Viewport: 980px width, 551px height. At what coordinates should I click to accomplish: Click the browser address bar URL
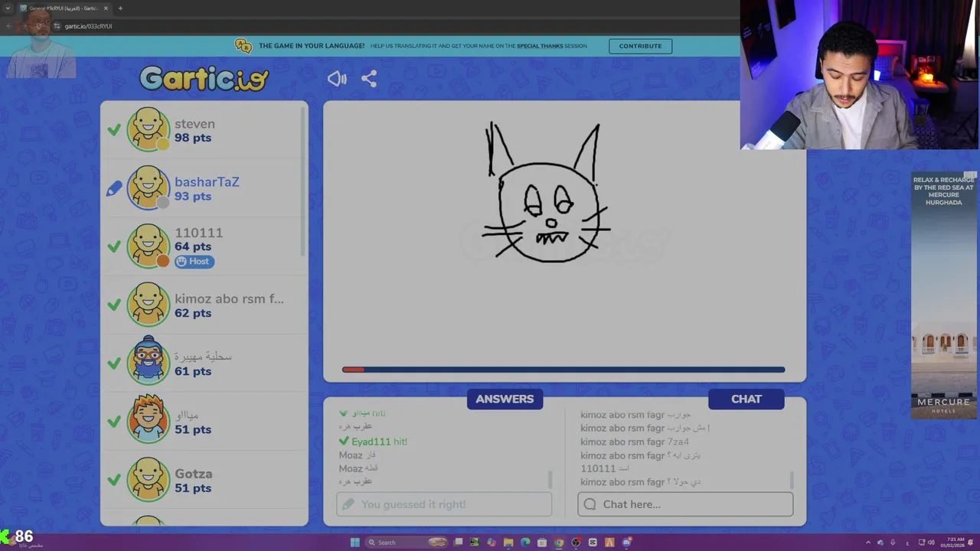[x=88, y=26]
